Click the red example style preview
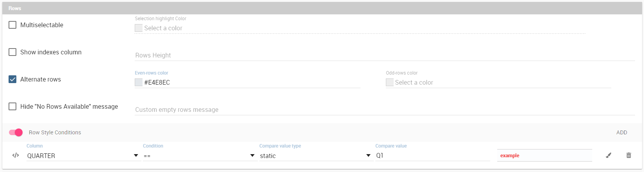 pyautogui.click(x=544, y=155)
